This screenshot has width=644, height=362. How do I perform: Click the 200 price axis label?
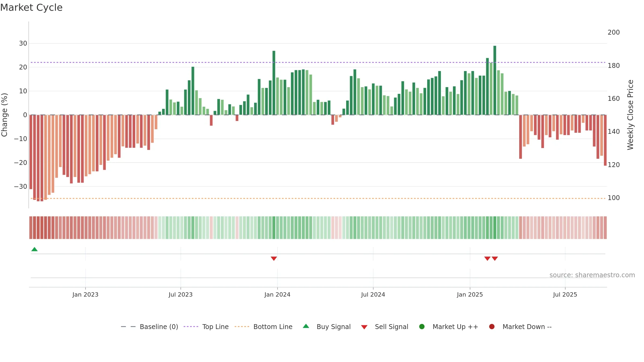click(x=614, y=32)
